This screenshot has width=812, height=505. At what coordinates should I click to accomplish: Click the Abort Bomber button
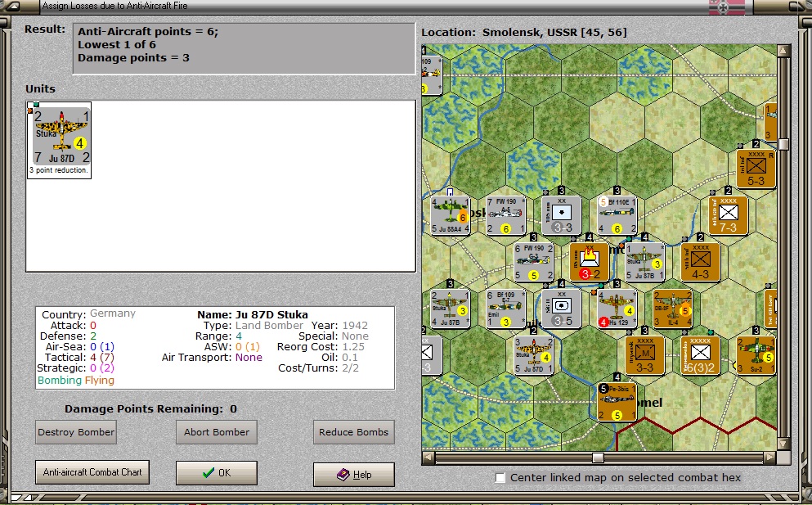click(217, 432)
